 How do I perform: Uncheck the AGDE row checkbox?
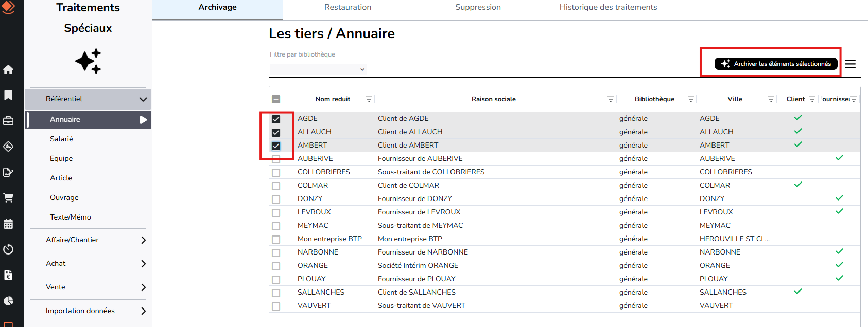pyautogui.click(x=276, y=119)
